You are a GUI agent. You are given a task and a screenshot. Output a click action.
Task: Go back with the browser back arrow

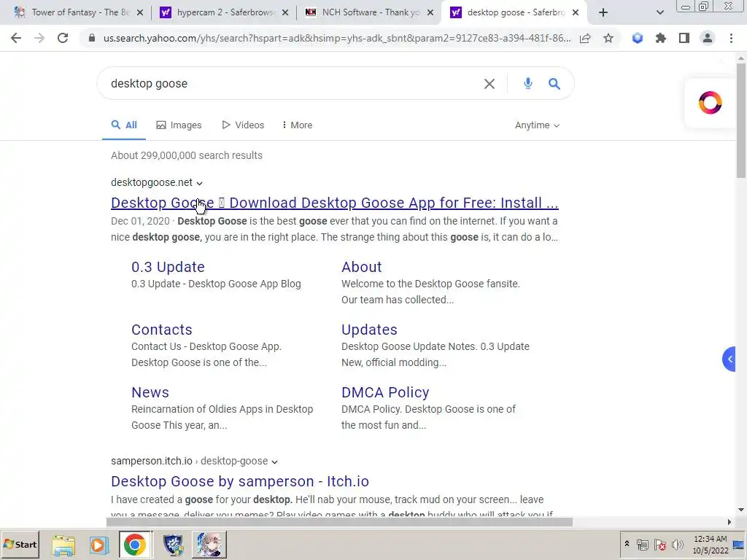point(16,38)
